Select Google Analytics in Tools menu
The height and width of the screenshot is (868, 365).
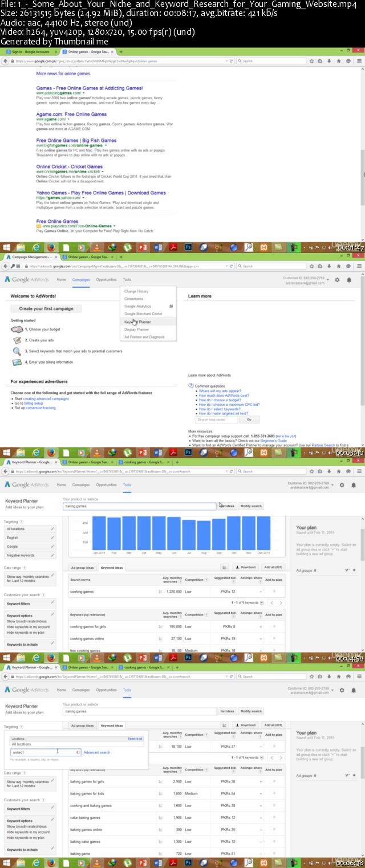tap(137, 307)
